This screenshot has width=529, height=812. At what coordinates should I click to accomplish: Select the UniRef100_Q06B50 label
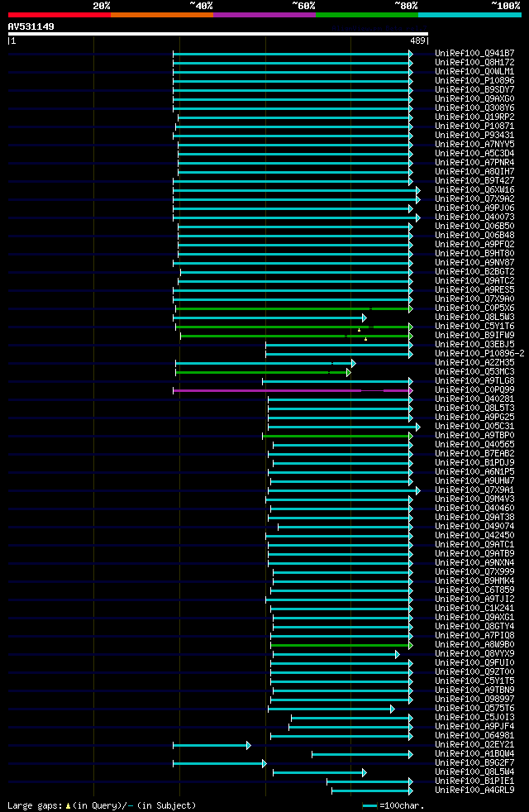click(x=474, y=227)
